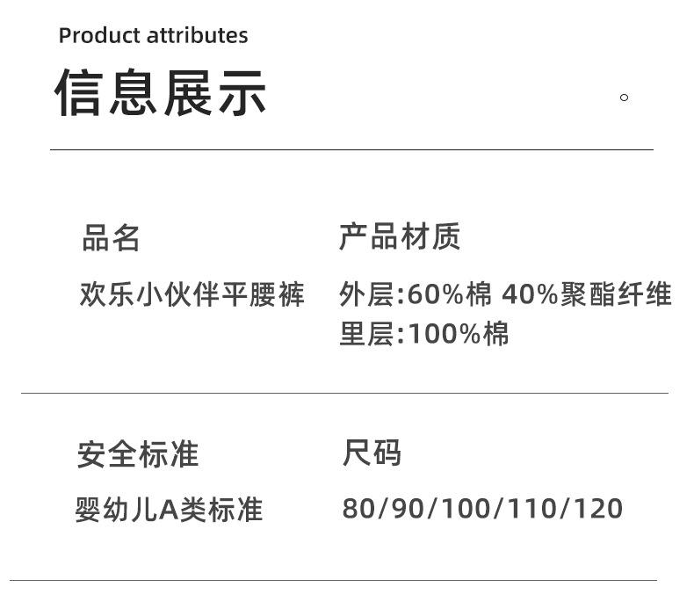
Task: Select the product name 欢乐小伙伴平腰裤
Action: (x=192, y=294)
